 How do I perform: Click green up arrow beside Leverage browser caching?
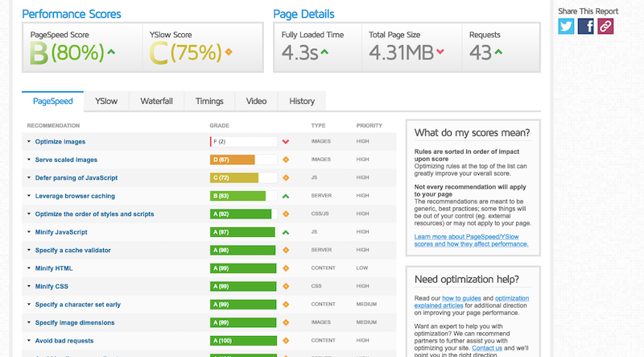(x=285, y=196)
